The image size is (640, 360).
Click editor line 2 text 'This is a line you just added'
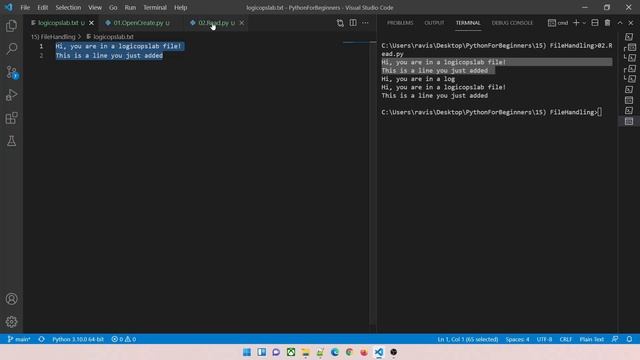(x=109, y=56)
